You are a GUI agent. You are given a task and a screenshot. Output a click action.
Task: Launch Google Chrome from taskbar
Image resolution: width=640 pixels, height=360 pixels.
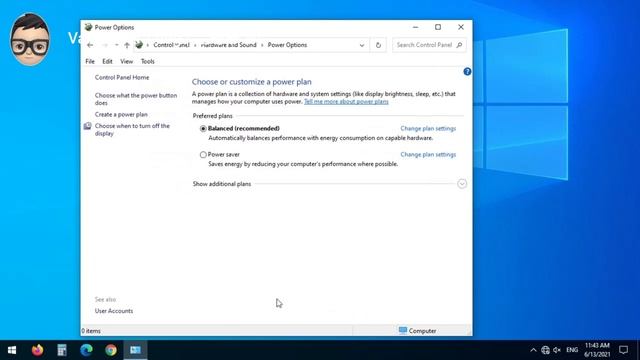[x=111, y=350]
